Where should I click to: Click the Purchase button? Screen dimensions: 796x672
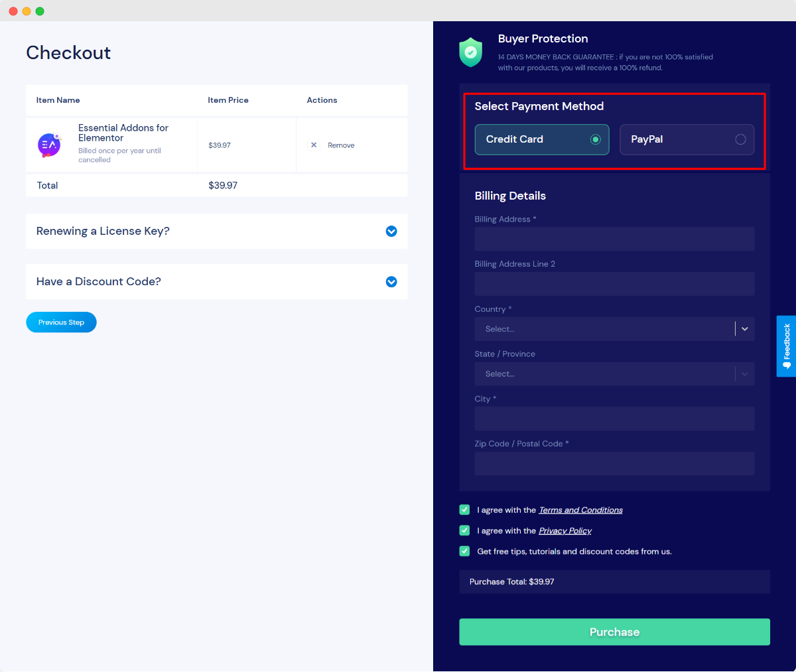(614, 632)
